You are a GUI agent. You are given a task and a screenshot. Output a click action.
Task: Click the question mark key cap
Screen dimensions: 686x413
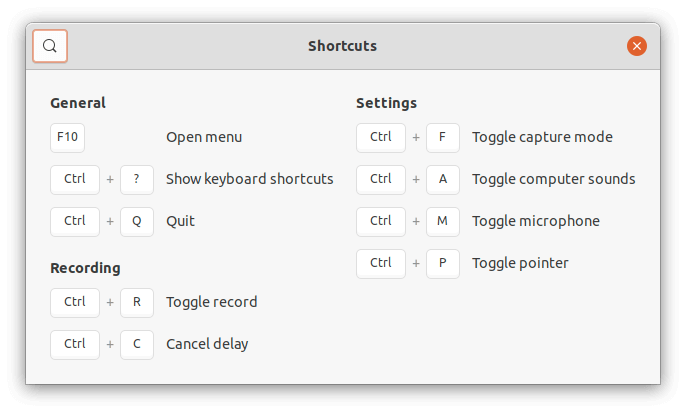137,179
